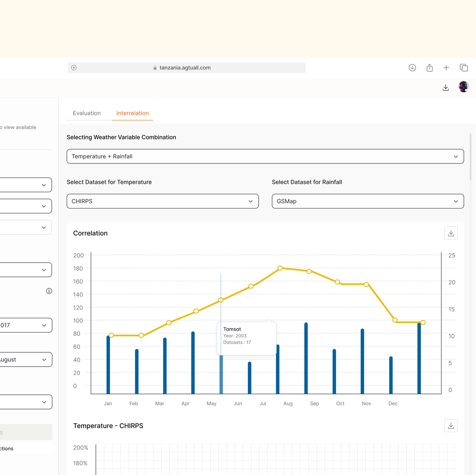Download the Temperature - CHIRPS chart
The height and width of the screenshot is (475, 476).
[451, 426]
